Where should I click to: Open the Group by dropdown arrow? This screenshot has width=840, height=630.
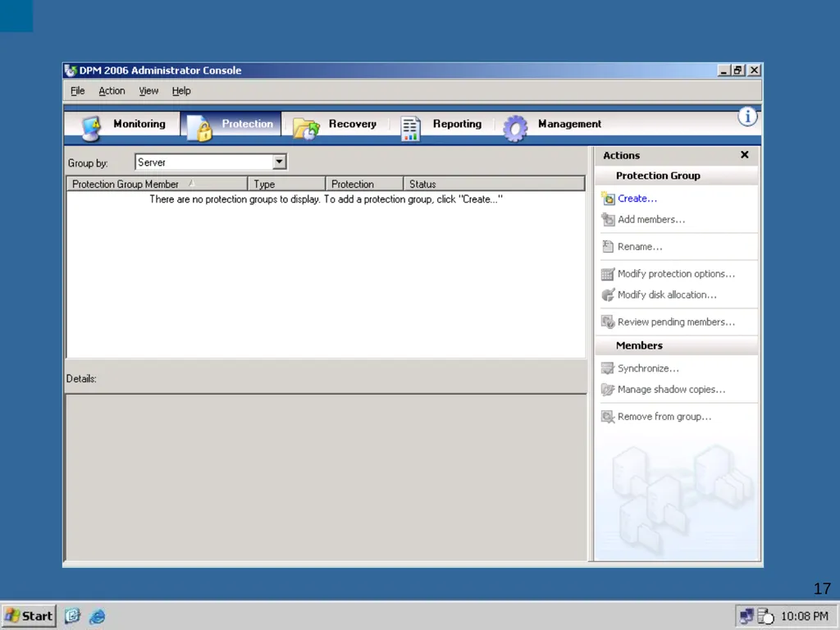[x=279, y=162]
